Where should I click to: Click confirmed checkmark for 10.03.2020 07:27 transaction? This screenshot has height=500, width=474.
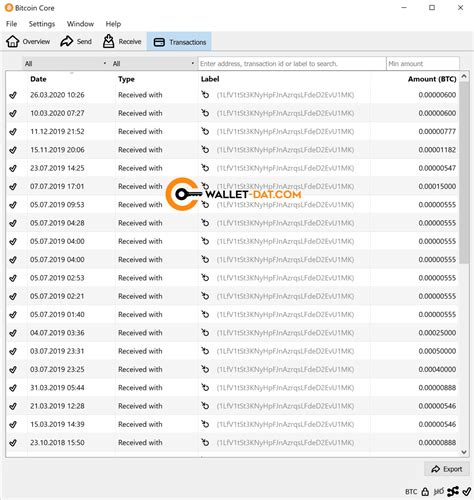click(13, 113)
